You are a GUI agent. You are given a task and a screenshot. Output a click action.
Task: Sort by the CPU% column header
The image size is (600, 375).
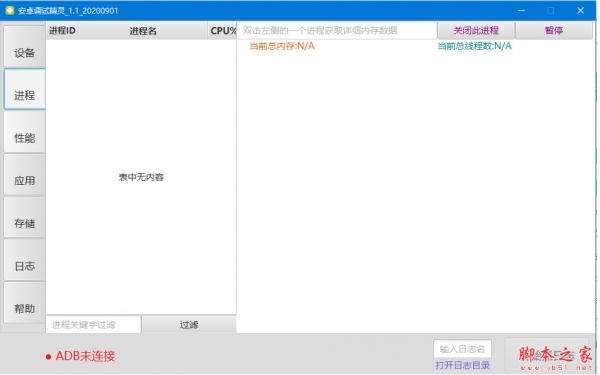(x=223, y=31)
